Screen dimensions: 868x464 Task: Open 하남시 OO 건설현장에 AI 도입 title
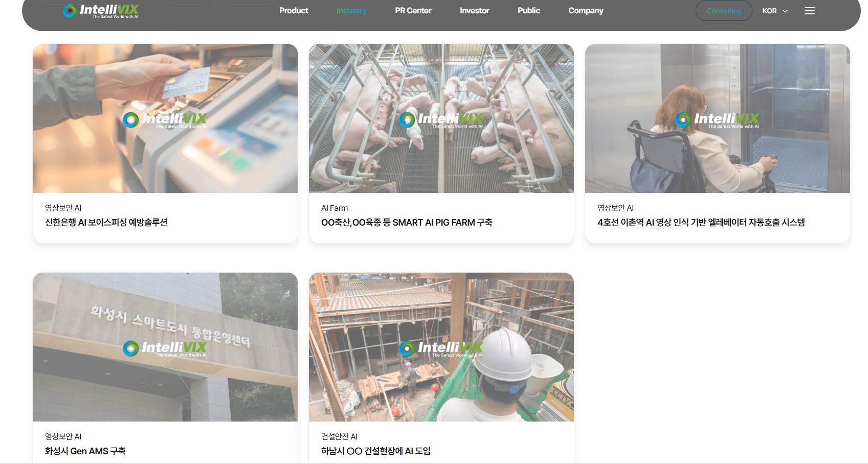pos(376,451)
